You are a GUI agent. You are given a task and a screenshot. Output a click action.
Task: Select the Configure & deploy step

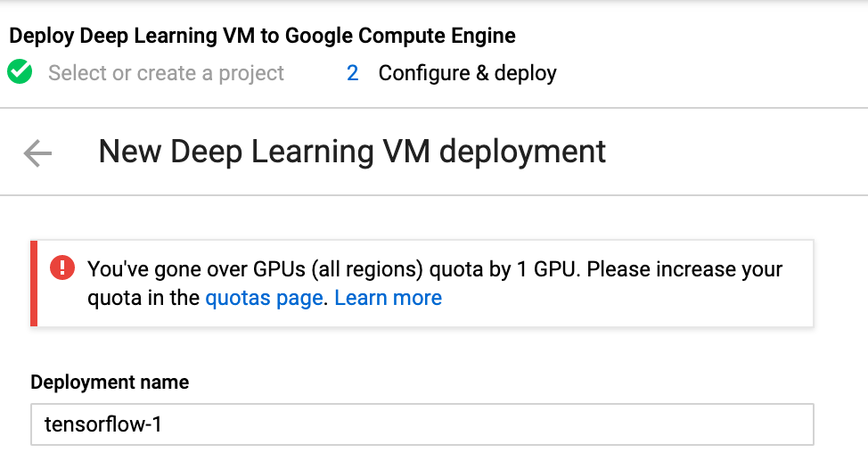pos(467,73)
